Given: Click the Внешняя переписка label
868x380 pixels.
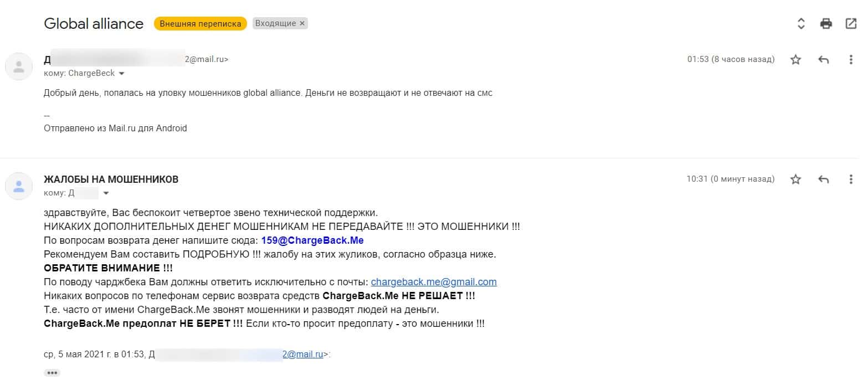Looking at the screenshot, I should [x=201, y=24].
